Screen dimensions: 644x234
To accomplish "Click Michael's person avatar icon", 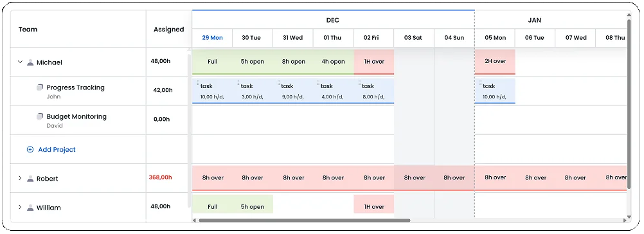I will (30, 62).
